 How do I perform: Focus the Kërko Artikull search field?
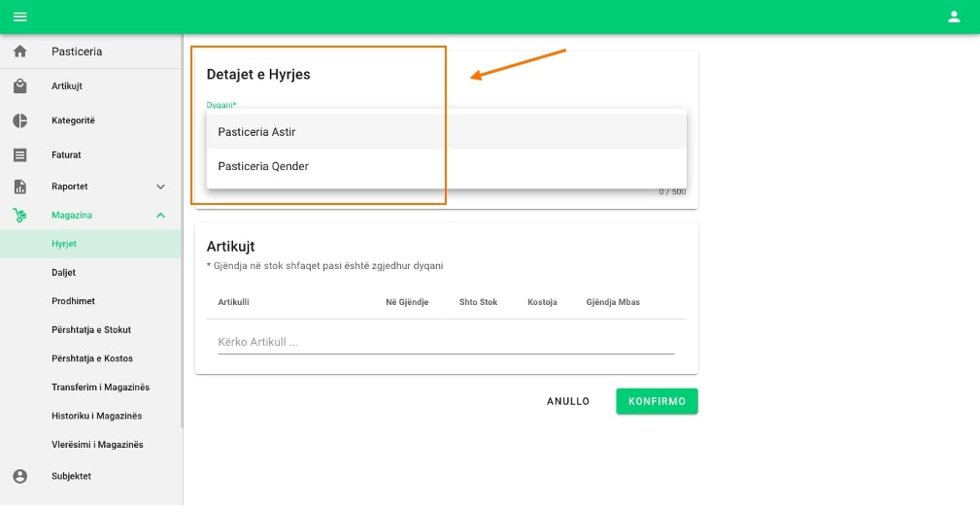coord(445,342)
